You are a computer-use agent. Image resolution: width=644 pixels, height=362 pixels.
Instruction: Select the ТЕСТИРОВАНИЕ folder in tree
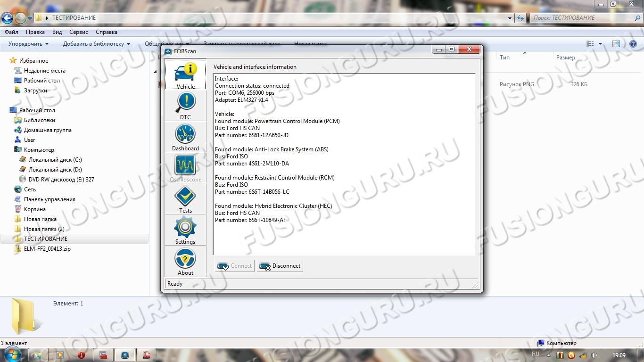tap(46, 239)
